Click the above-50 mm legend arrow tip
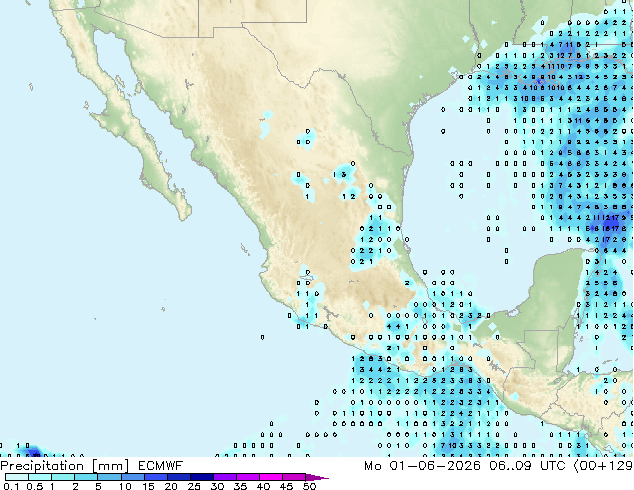 click(x=317, y=478)
